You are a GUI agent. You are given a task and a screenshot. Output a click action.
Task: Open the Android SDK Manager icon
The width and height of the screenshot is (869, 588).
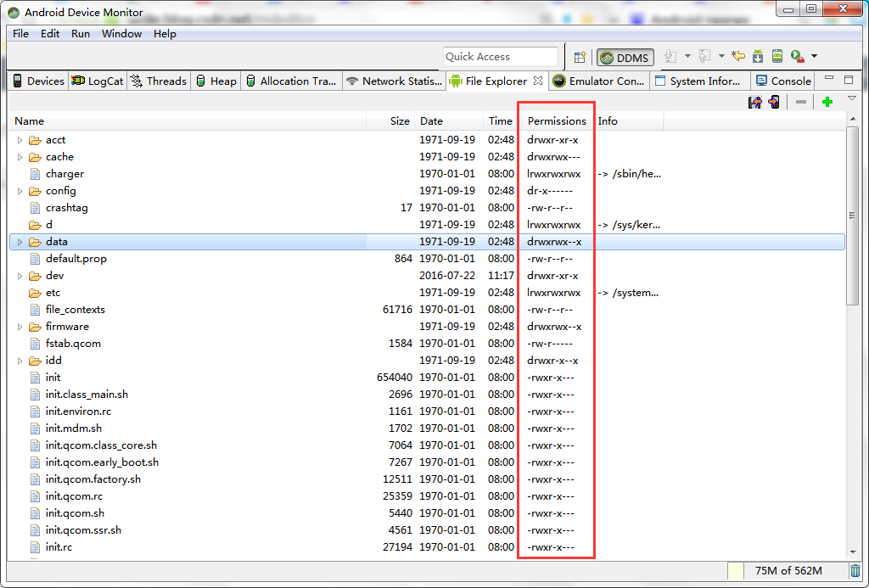[x=758, y=56]
